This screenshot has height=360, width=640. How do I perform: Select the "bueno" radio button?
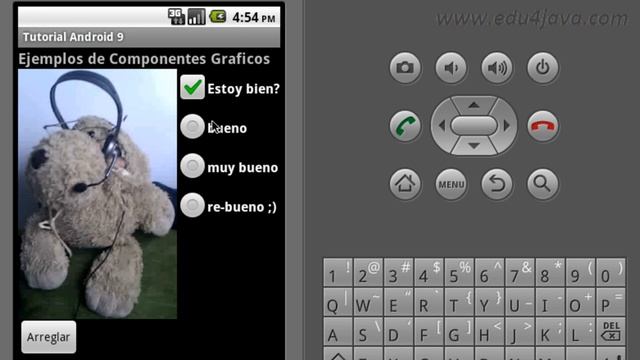(x=192, y=127)
